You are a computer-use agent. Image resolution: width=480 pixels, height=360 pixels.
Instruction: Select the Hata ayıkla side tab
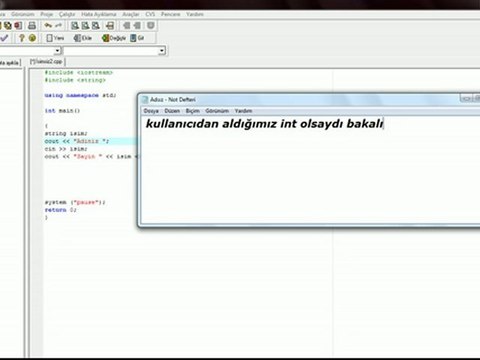(x=10, y=62)
